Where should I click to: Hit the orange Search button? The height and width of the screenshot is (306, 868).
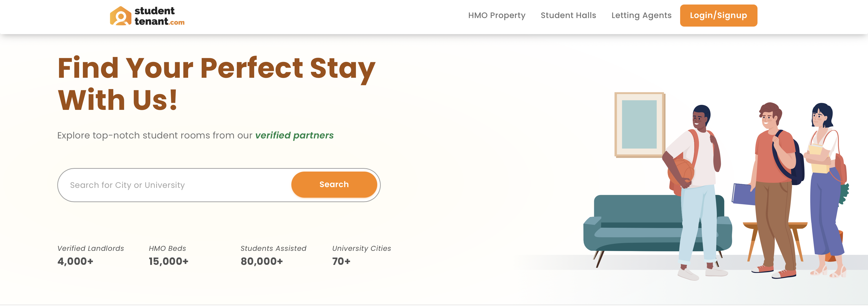tap(334, 184)
